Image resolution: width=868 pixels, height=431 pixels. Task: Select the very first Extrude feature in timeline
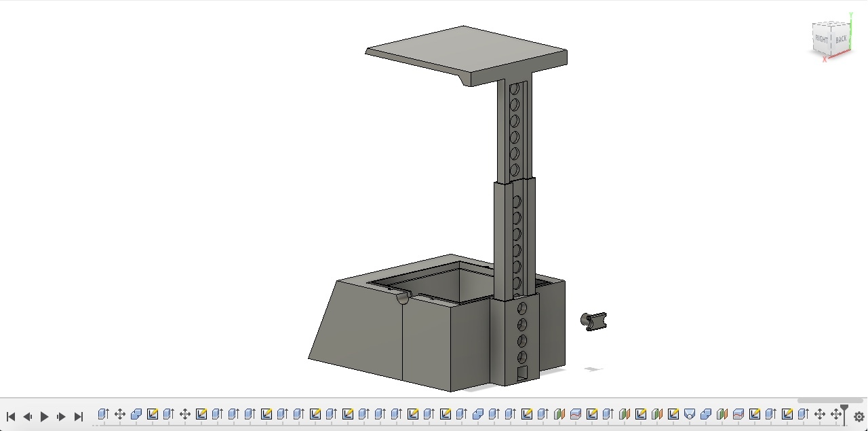pyautogui.click(x=104, y=414)
